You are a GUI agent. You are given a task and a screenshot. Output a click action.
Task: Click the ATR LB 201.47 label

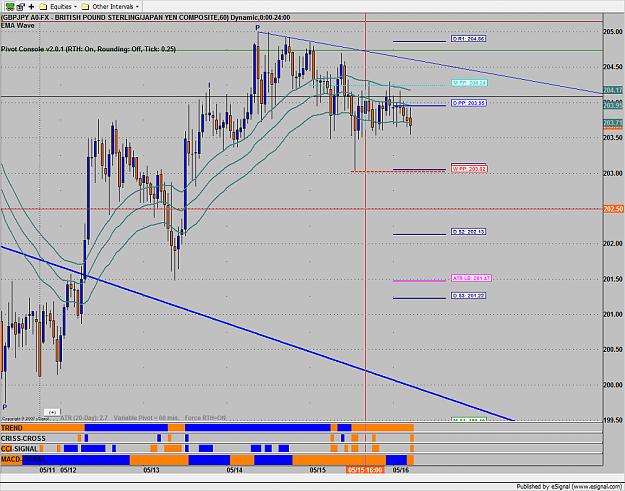click(471, 278)
